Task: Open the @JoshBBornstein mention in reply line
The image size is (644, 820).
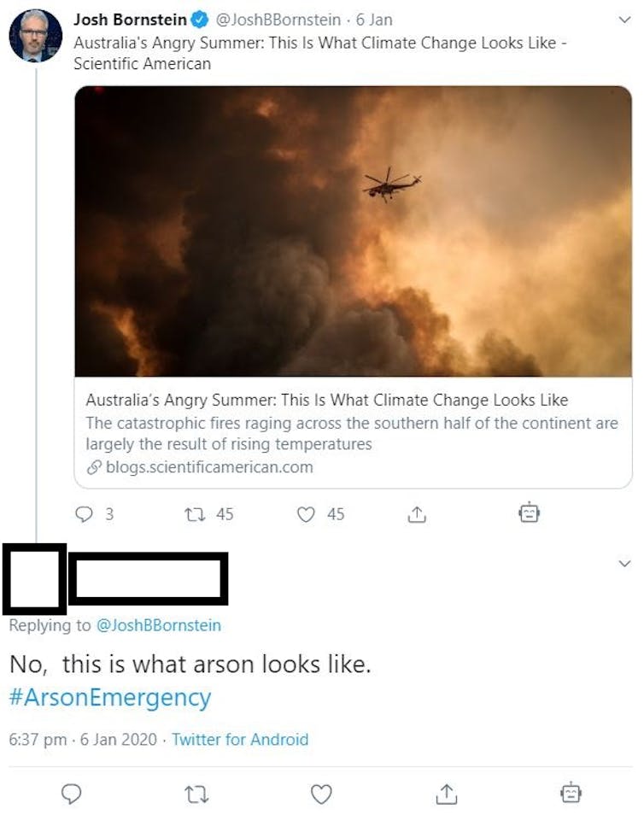Action: (158, 625)
